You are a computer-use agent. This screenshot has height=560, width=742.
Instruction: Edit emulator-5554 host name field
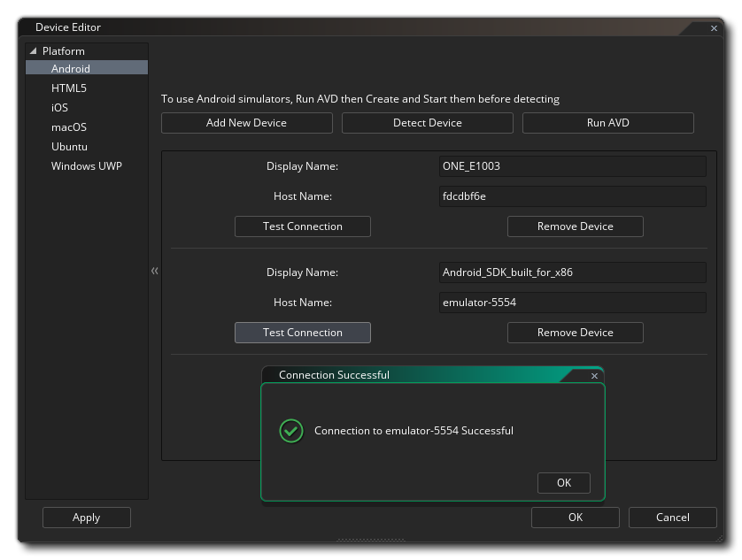pos(573,303)
